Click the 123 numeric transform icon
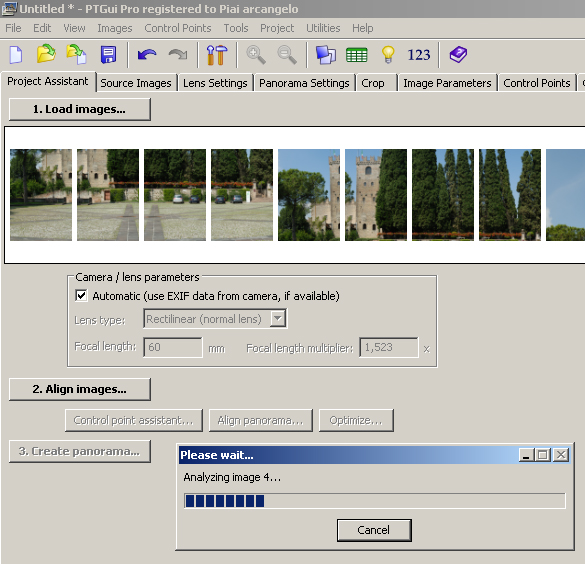The width and height of the screenshot is (585, 564). coord(419,55)
